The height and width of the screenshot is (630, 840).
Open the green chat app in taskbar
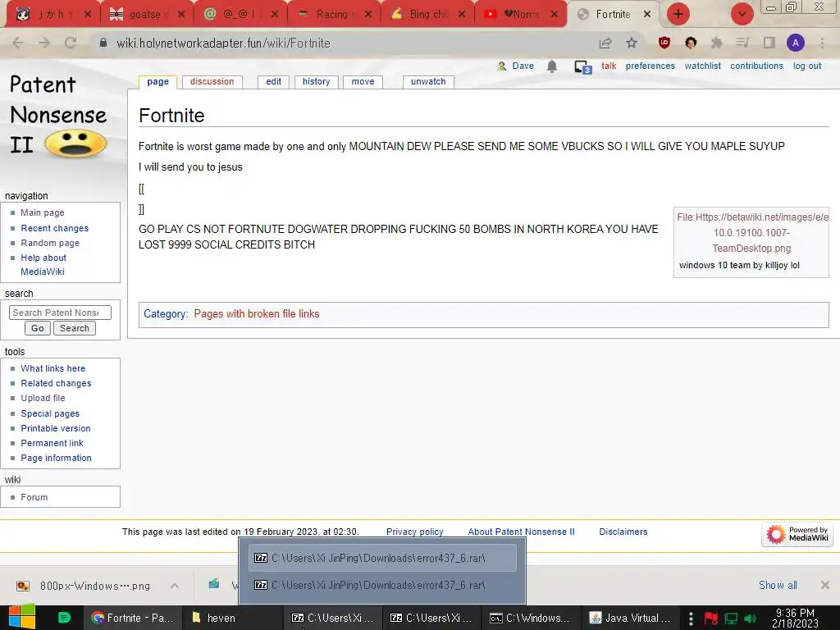(64, 618)
